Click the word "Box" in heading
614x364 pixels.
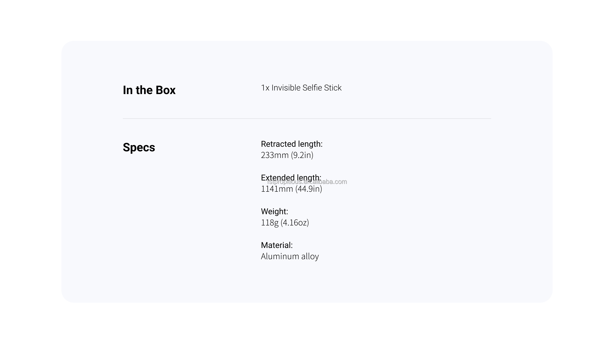166,90
